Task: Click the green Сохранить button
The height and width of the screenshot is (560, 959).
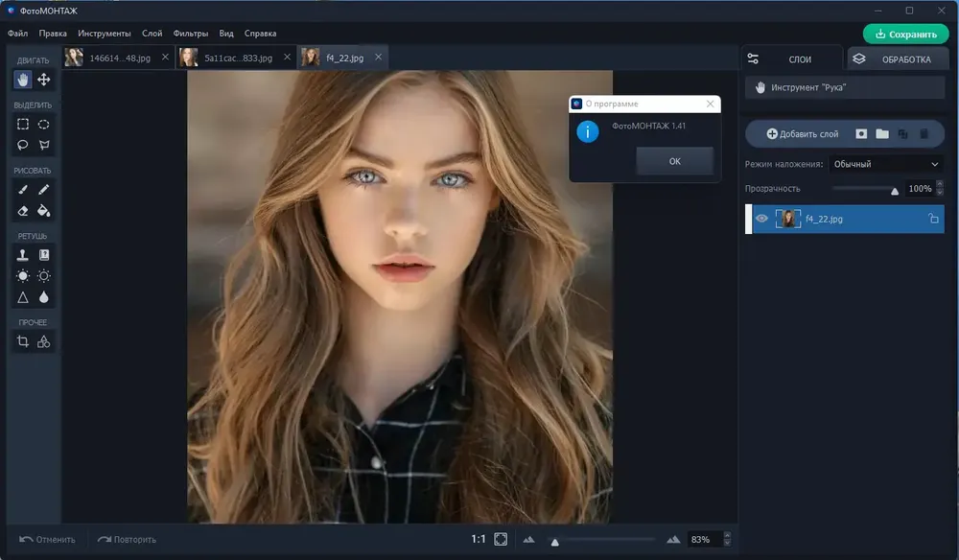Action: (904, 35)
